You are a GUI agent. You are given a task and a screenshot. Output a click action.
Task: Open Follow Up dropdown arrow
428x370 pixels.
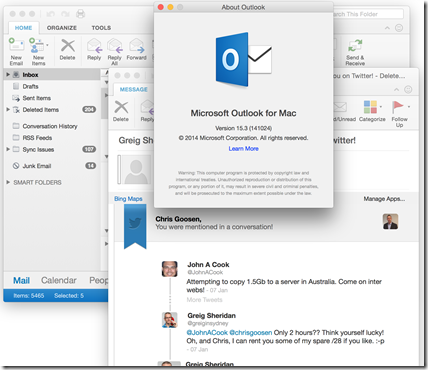[x=409, y=107]
